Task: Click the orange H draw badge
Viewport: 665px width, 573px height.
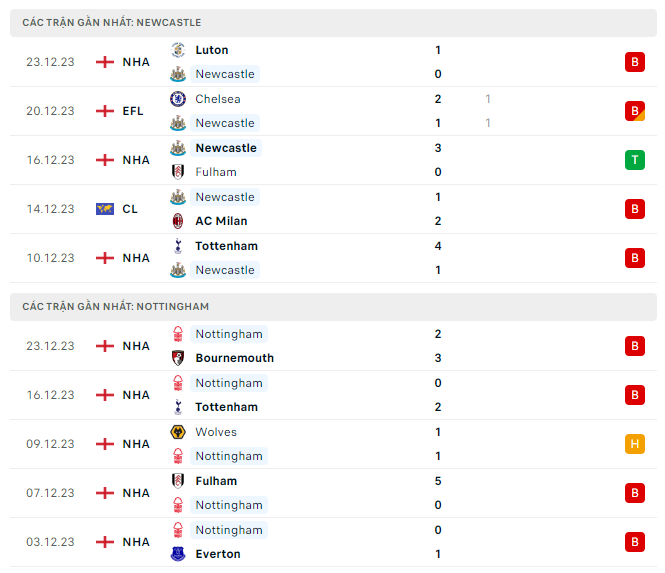Action: 635,444
